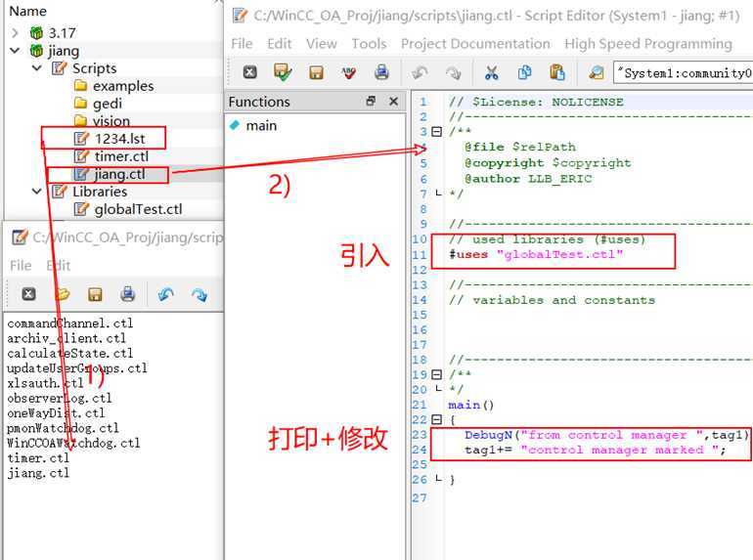
Task: Cut selection with scissors icon
Action: [491, 73]
